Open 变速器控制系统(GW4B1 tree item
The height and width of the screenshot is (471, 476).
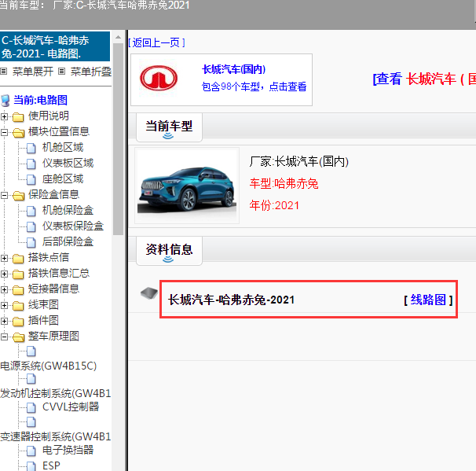56,436
